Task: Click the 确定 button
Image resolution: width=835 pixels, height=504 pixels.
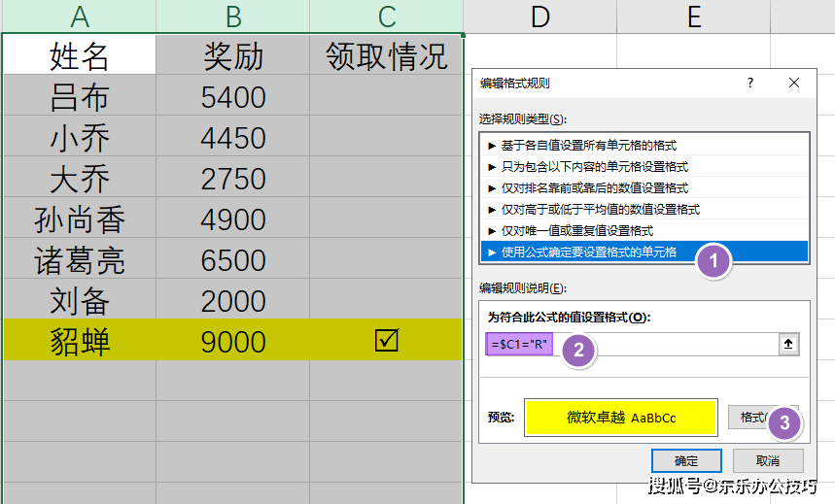Action: (685, 460)
